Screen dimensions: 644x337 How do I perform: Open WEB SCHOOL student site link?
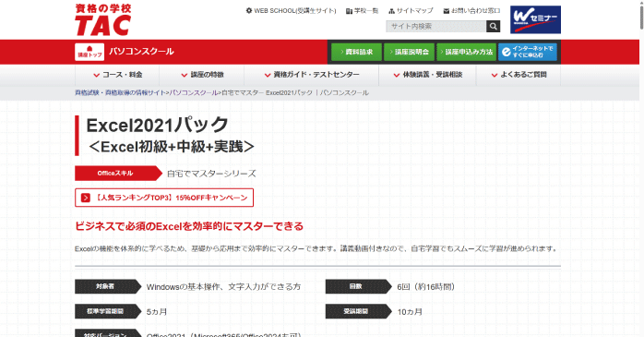click(x=295, y=11)
